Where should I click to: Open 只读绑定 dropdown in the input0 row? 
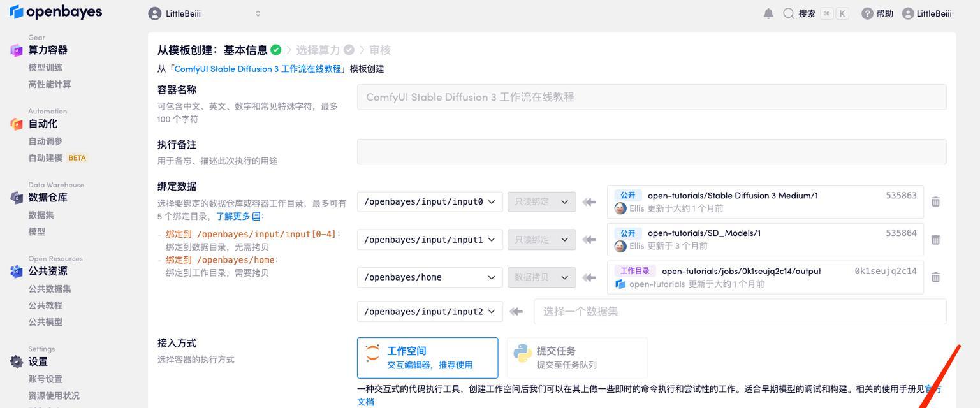(x=541, y=202)
